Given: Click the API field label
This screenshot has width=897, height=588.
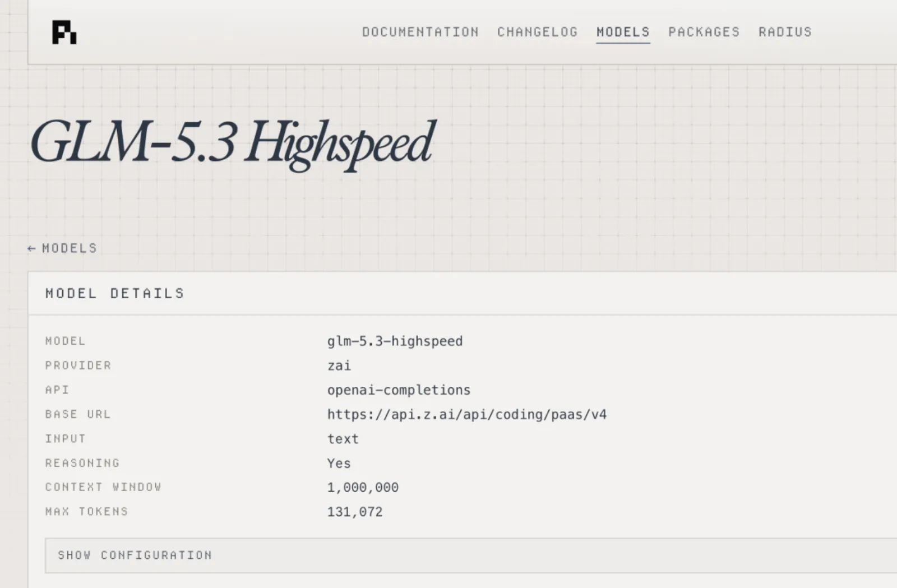Looking at the screenshot, I should [x=57, y=390].
